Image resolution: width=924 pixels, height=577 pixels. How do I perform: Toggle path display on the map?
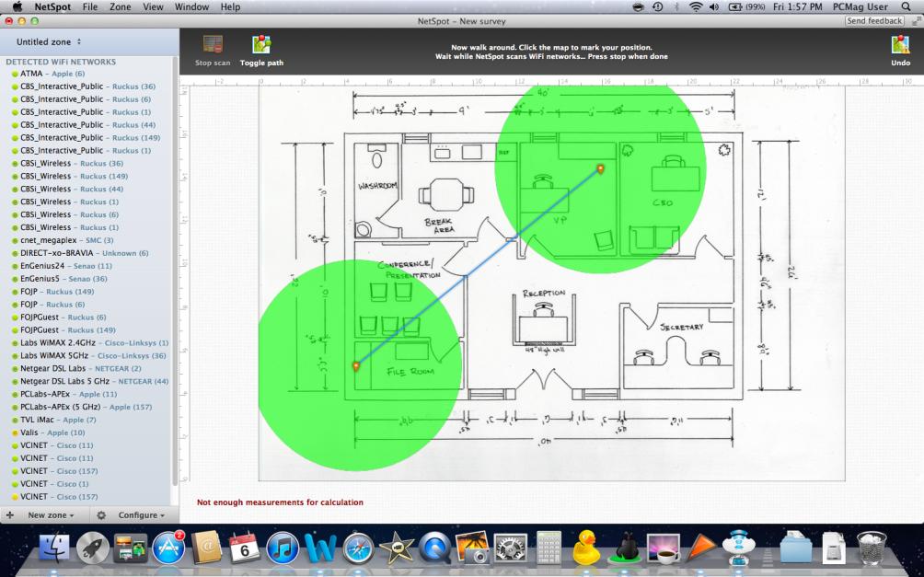pos(261,51)
